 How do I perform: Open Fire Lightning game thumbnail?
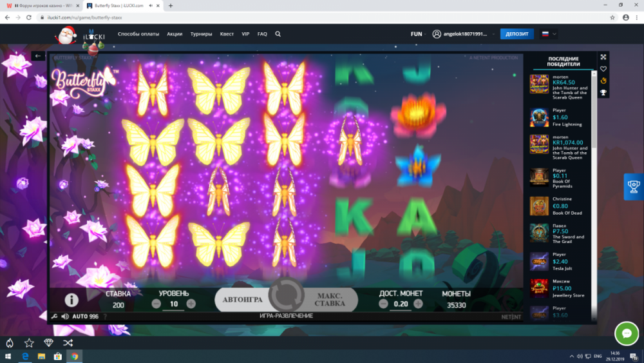(539, 117)
